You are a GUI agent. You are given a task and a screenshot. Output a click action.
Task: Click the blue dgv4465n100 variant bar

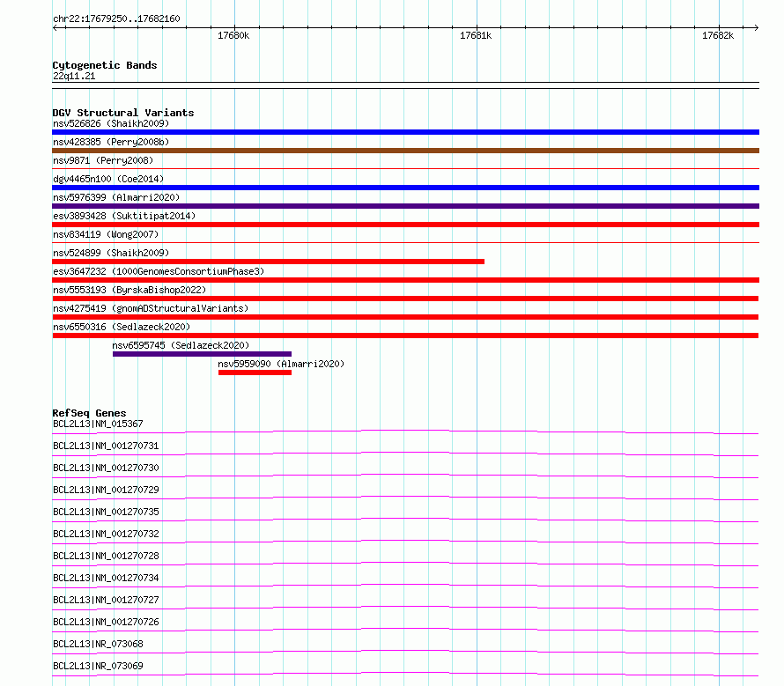click(x=405, y=188)
